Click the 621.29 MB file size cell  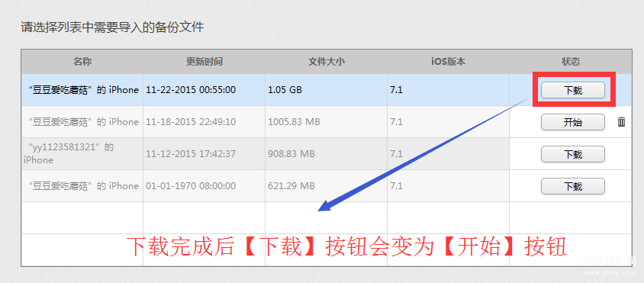[326, 186]
